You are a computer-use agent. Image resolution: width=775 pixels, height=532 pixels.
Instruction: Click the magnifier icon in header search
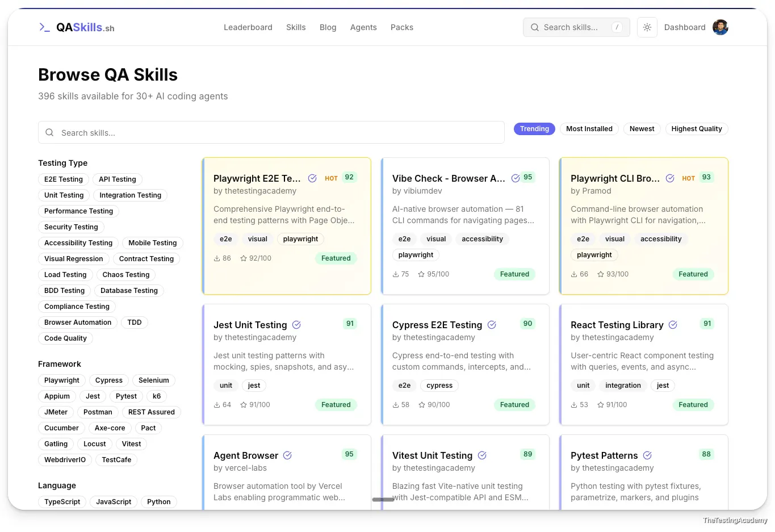(534, 27)
